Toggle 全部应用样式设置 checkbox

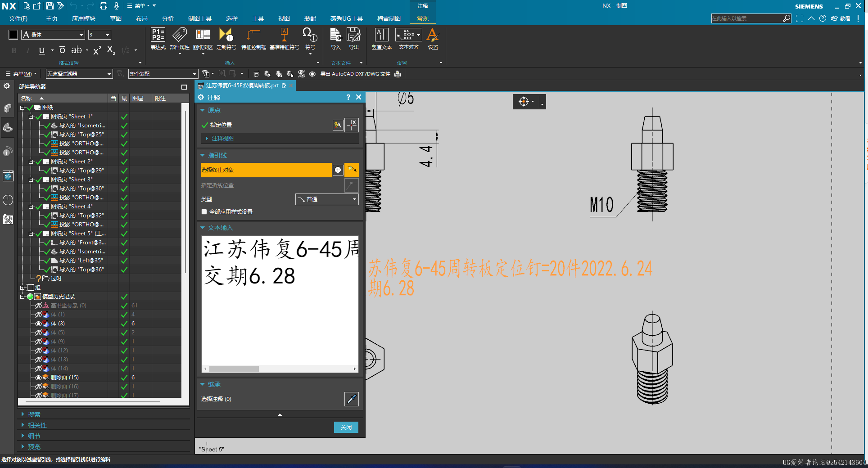click(204, 211)
